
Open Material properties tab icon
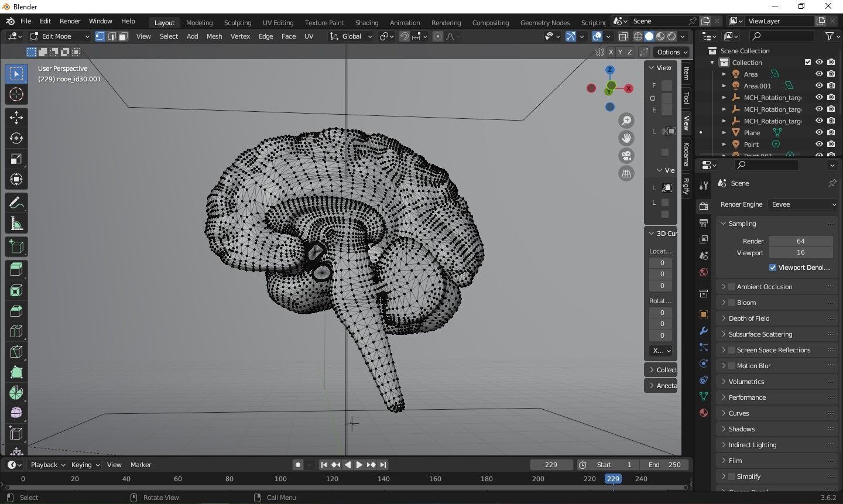click(x=704, y=413)
